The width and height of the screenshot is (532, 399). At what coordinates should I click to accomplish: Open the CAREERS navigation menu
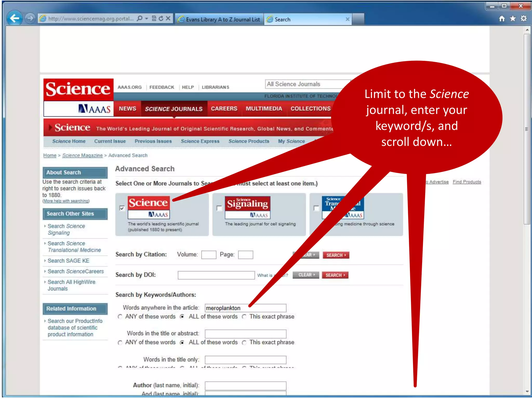coord(224,109)
